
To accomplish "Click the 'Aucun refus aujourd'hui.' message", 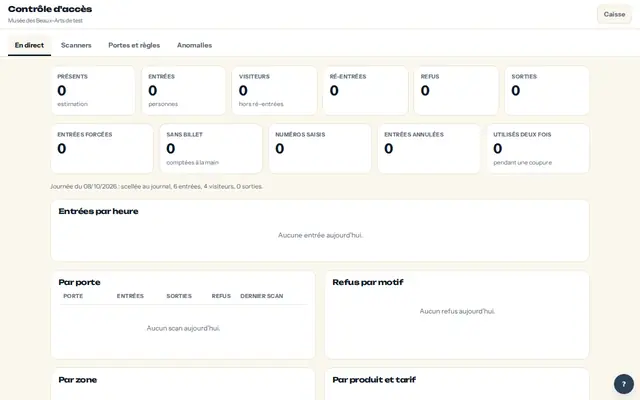I will tap(457, 311).
